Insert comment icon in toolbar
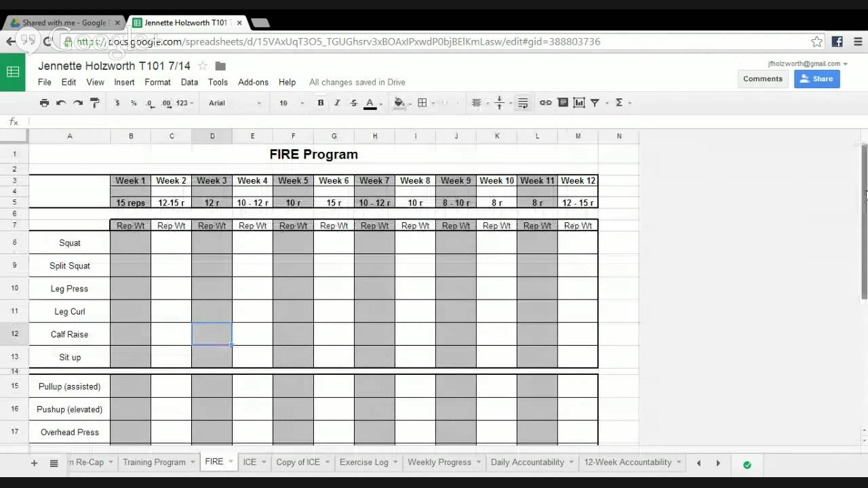 tap(562, 103)
